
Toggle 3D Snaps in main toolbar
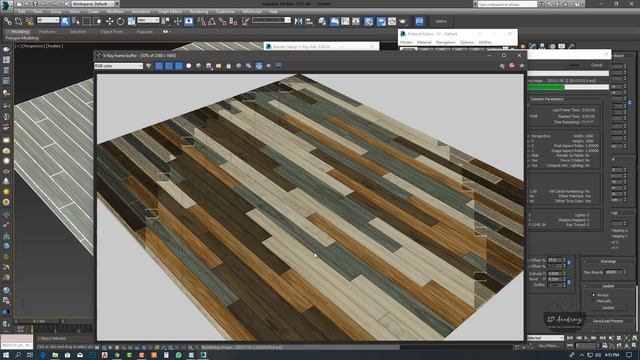coord(201,21)
